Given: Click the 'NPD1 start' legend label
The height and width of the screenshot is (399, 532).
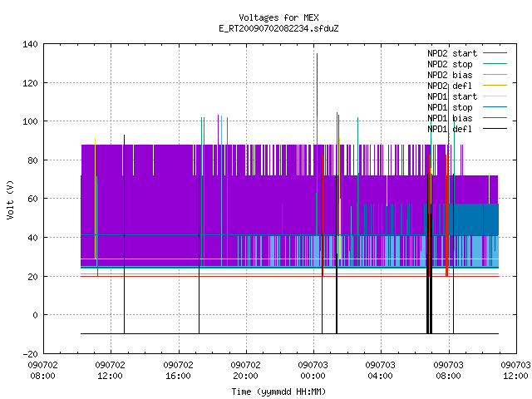Looking at the screenshot, I should [x=452, y=96].
